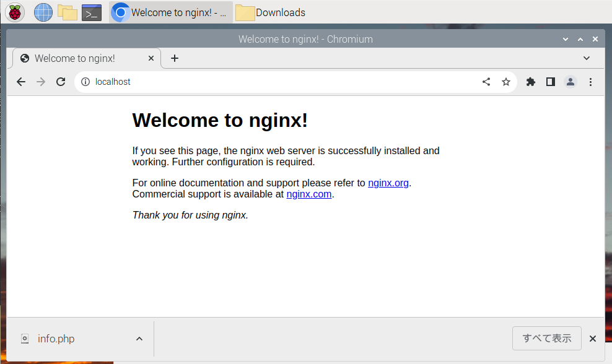Share this page via share icon
Screen dimensions: 612x364
(486, 82)
